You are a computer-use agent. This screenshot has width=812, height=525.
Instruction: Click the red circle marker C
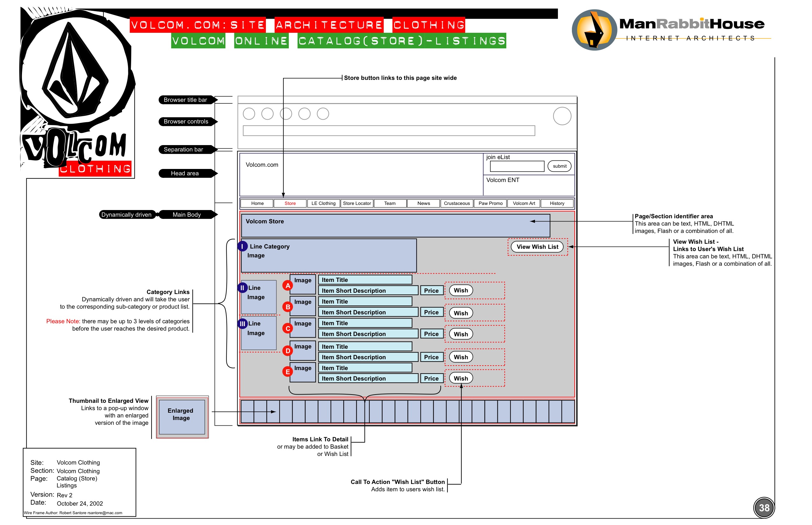(288, 329)
